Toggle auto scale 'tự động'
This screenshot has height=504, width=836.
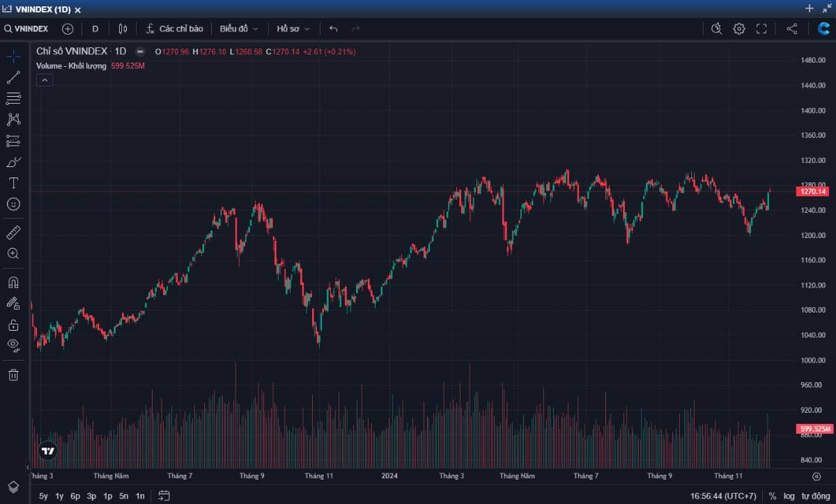coord(815,496)
